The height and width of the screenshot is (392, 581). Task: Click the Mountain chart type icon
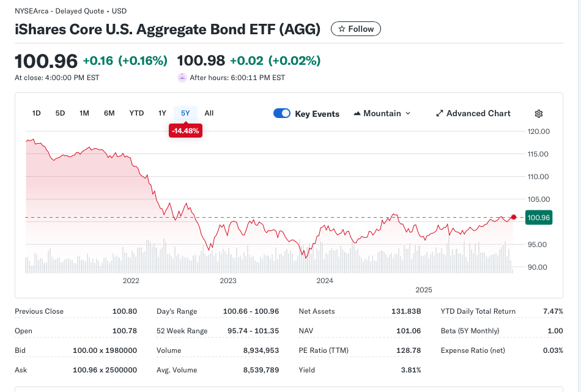click(x=357, y=114)
